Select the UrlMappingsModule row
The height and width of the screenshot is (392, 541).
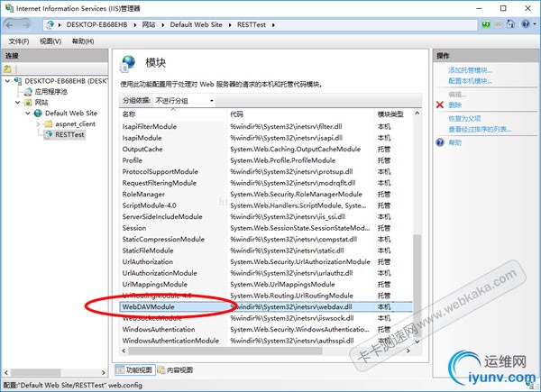click(x=266, y=284)
